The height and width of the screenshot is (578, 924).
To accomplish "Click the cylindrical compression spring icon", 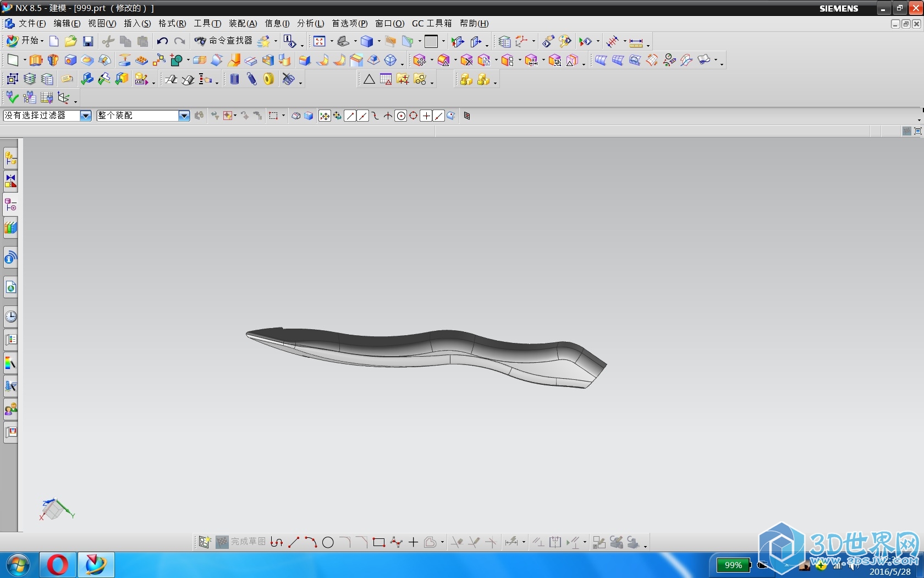I will 234,79.
